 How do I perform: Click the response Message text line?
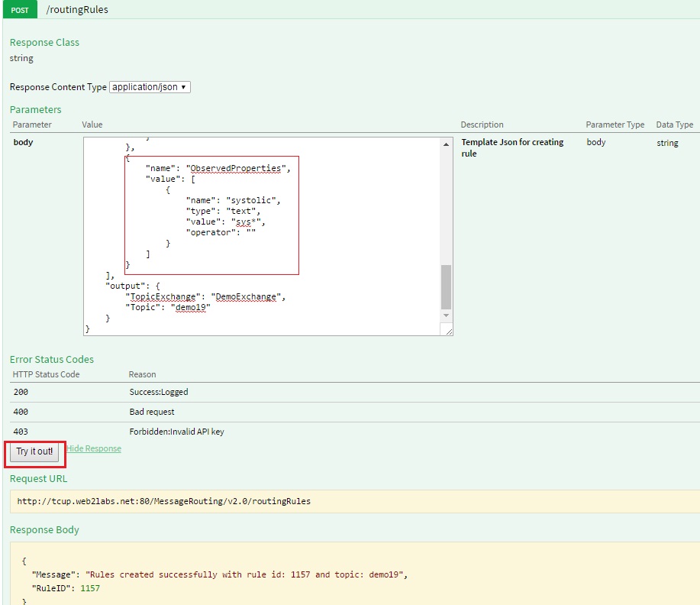[220, 574]
